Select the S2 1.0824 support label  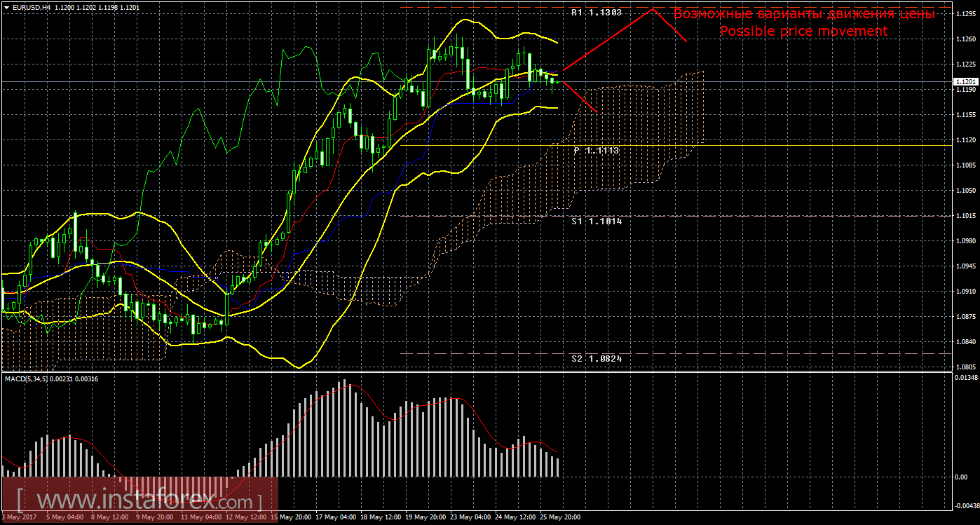point(597,358)
